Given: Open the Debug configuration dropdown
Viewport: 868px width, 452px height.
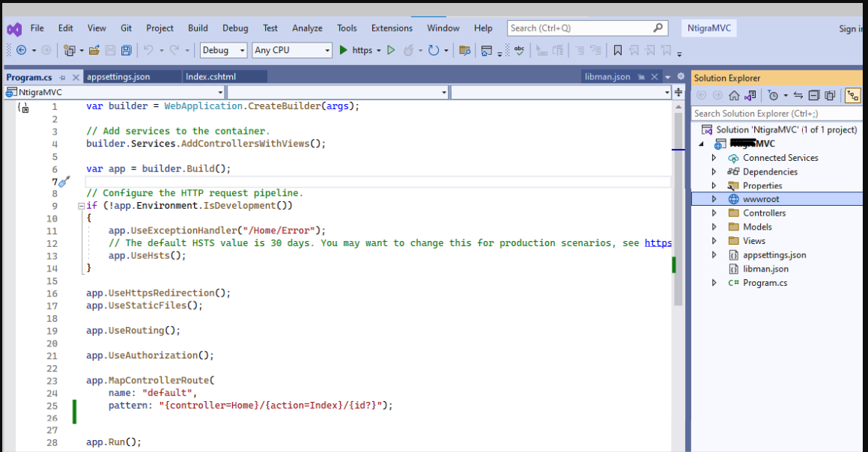Looking at the screenshot, I should tap(223, 50).
